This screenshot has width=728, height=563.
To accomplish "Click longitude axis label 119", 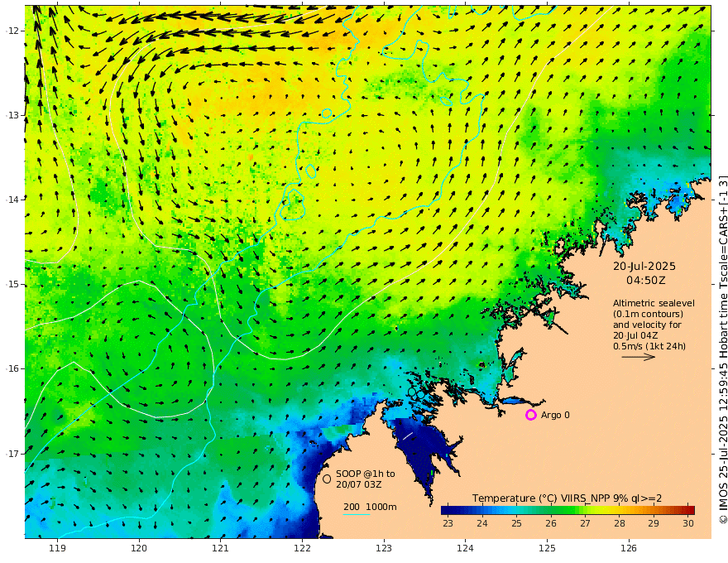I will (x=58, y=548).
